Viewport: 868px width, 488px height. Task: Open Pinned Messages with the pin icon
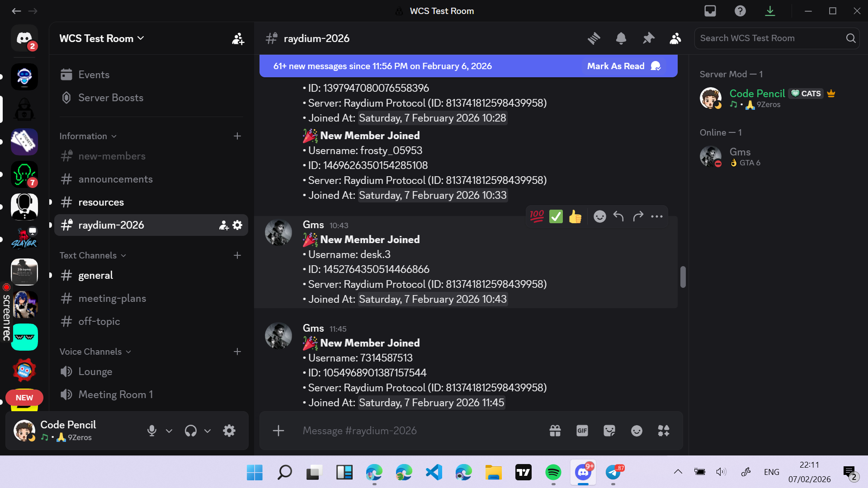[648, 38]
